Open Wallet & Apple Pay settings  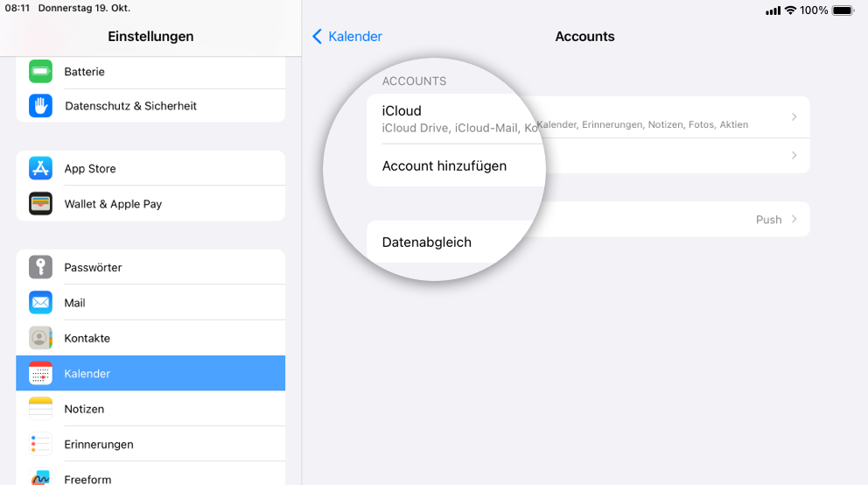[x=150, y=204]
